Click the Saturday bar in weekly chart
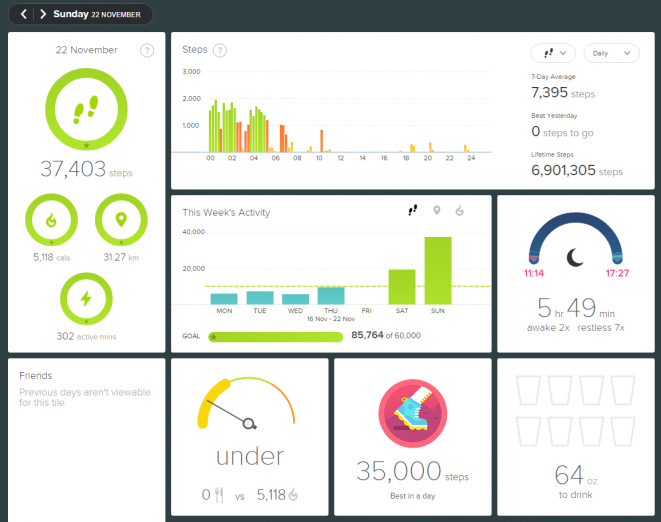Viewport: 661px width, 522px height. click(x=402, y=287)
